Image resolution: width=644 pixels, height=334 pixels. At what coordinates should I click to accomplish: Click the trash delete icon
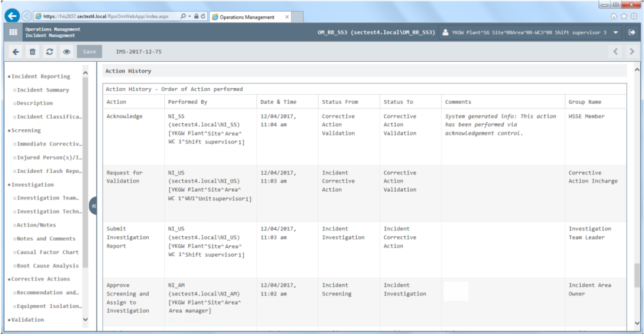coord(31,52)
